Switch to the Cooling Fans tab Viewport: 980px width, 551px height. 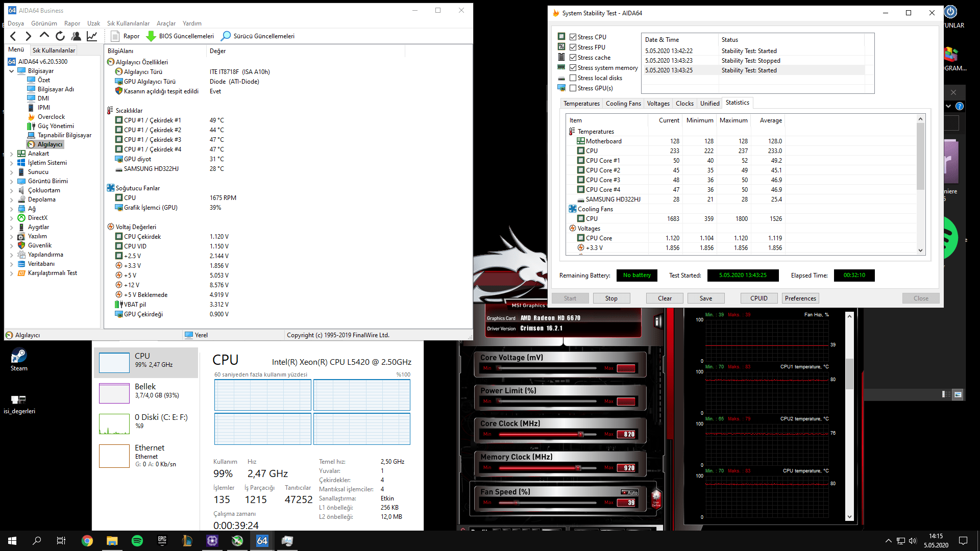(623, 104)
